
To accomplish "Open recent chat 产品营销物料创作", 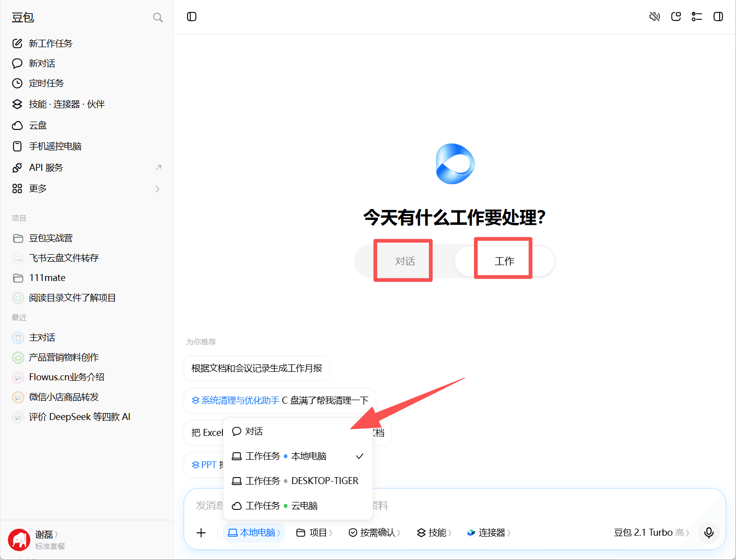I will [87, 357].
